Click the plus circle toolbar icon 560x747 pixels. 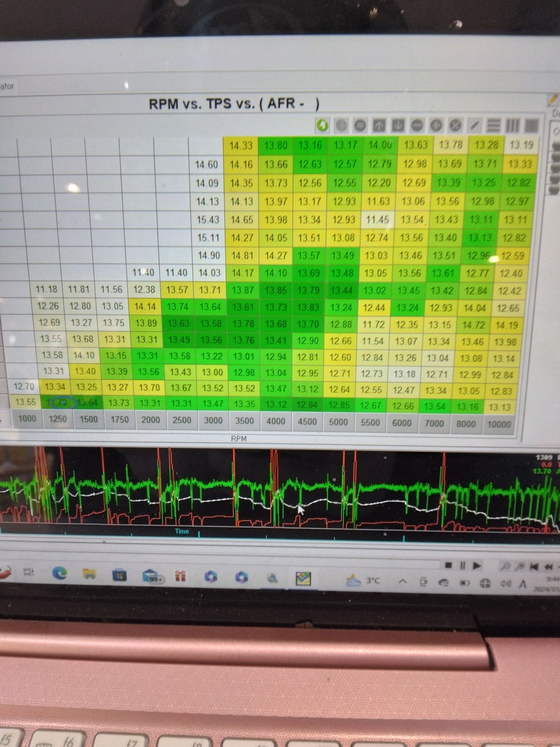[436, 126]
